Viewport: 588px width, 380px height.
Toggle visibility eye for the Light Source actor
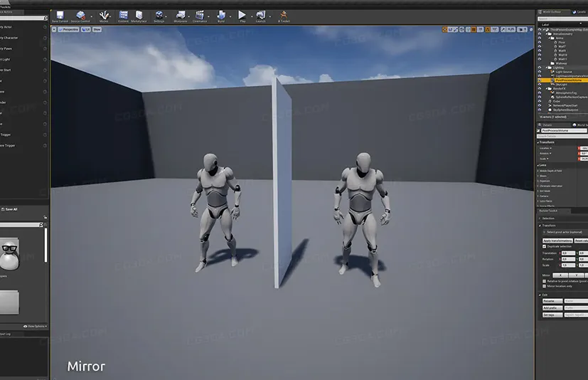point(540,72)
